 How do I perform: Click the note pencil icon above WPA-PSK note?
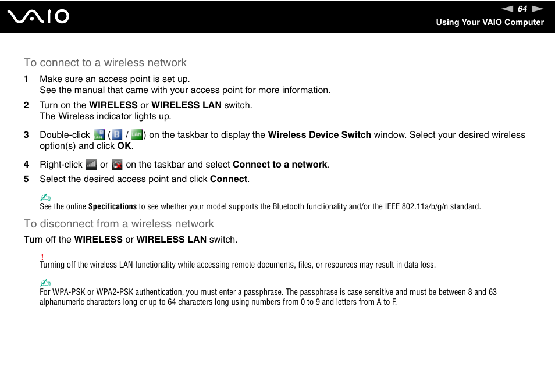coord(45,283)
